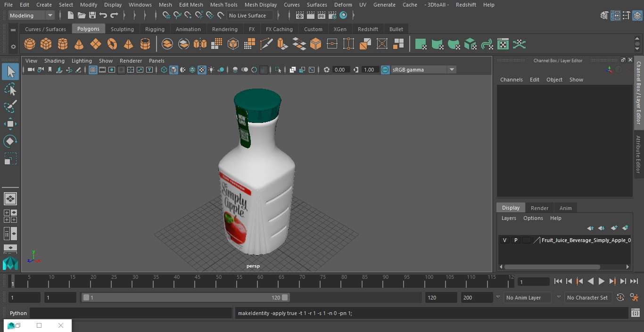This screenshot has width=644, height=332.
Task: Switch to the Sculpting shelf tab
Action: click(122, 29)
